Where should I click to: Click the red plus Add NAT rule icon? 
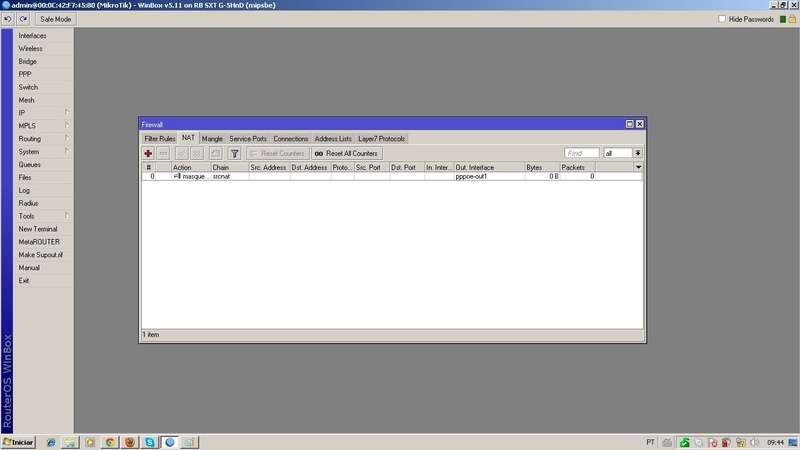tap(148, 153)
